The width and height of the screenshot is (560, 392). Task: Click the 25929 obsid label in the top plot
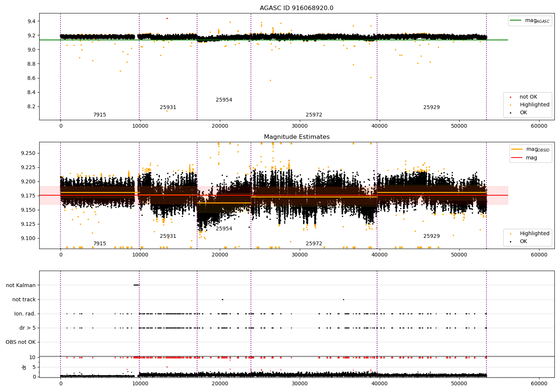[x=432, y=108]
